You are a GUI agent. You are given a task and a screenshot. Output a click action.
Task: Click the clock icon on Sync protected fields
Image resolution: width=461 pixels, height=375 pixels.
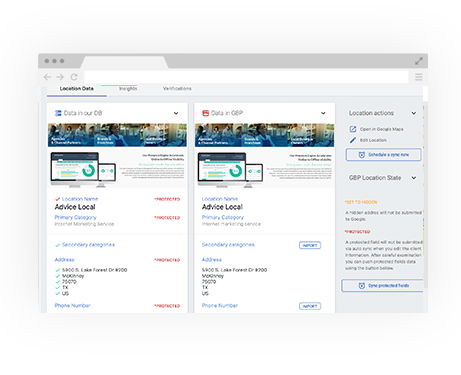coord(362,286)
